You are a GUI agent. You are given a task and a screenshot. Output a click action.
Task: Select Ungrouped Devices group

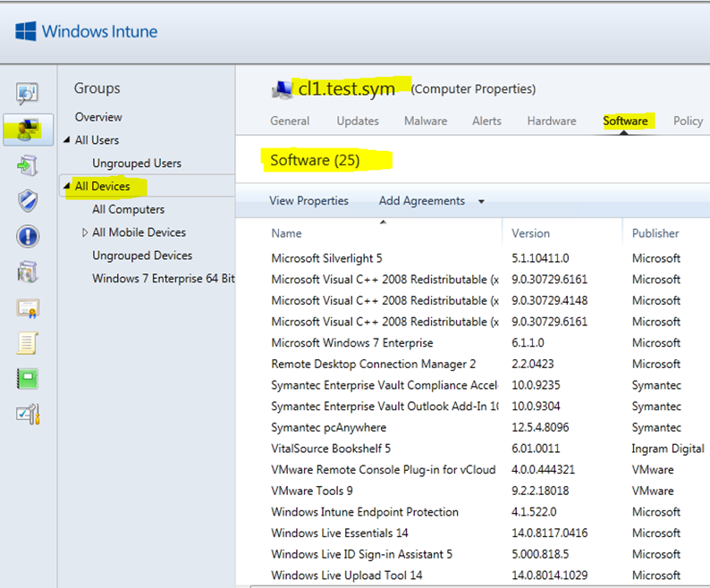142,256
